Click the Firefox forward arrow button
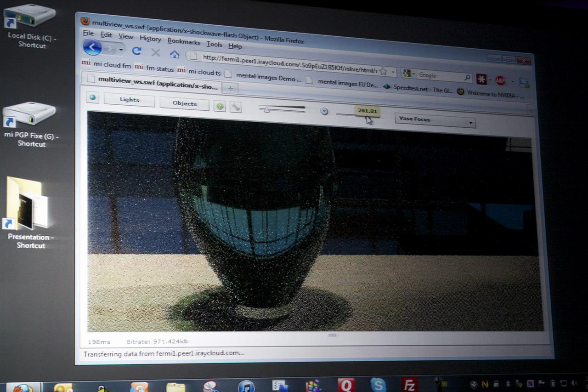The image size is (588, 392). (x=109, y=48)
